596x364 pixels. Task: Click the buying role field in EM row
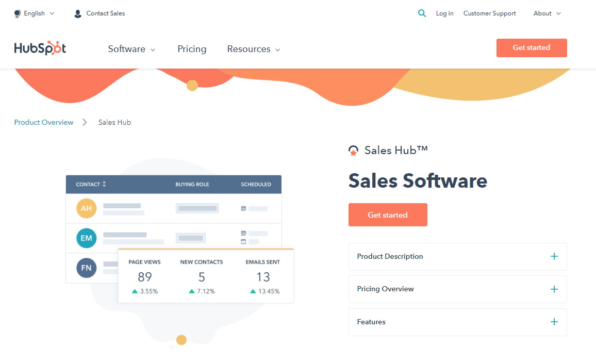pos(191,238)
